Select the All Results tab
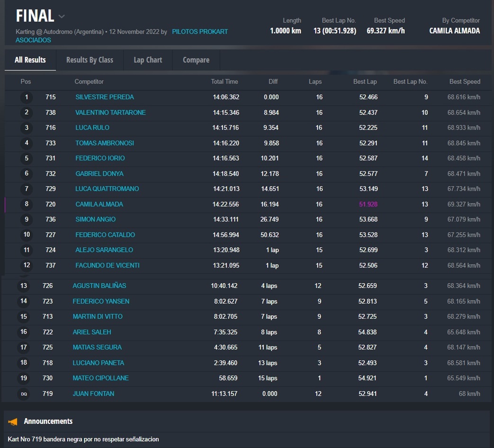494x448 pixels. point(30,60)
